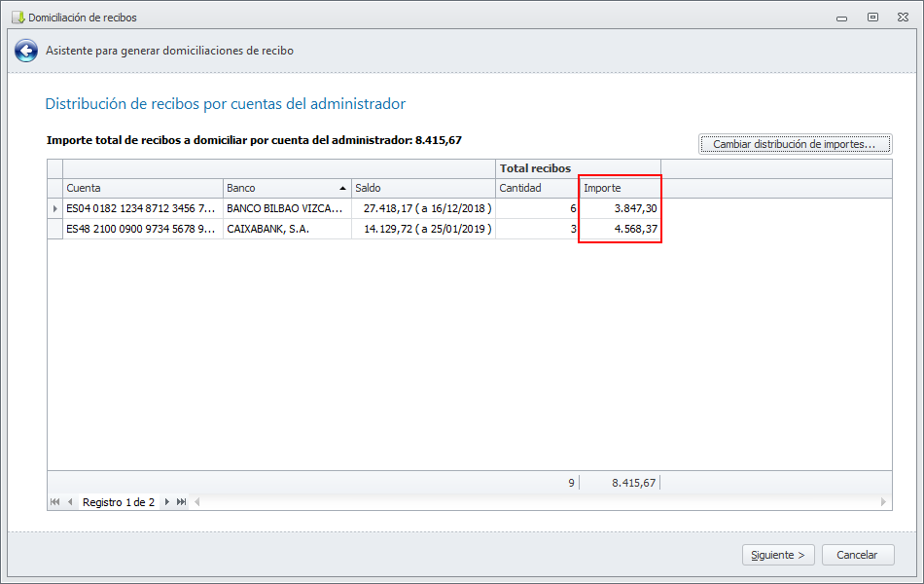
Task: Sort by the Cantidad column header
Action: pyautogui.click(x=538, y=188)
